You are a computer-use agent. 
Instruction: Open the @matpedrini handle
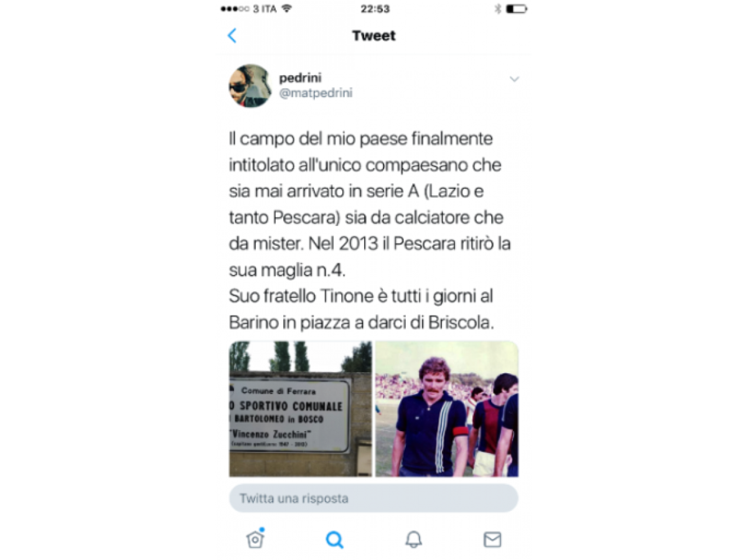pyautogui.click(x=316, y=93)
